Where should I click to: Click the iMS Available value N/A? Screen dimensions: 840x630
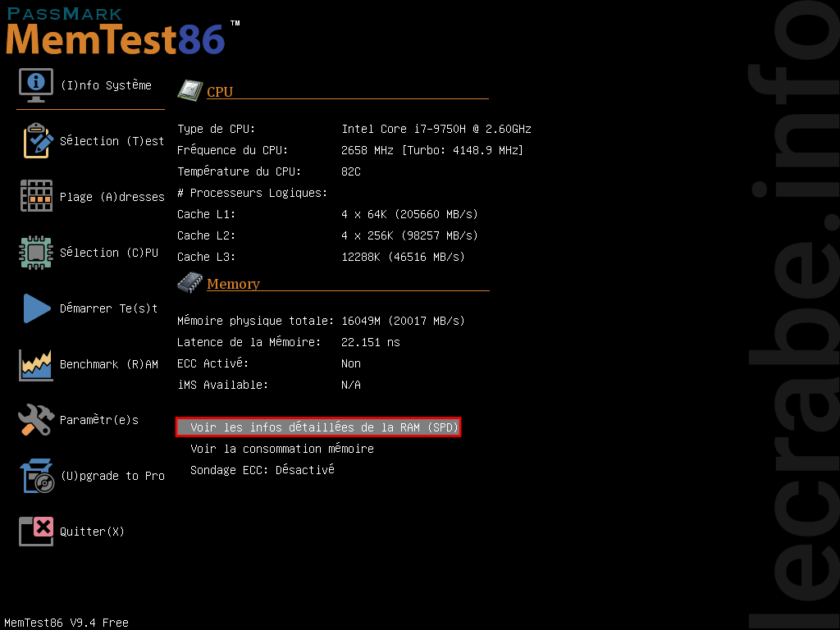pos(351,385)
